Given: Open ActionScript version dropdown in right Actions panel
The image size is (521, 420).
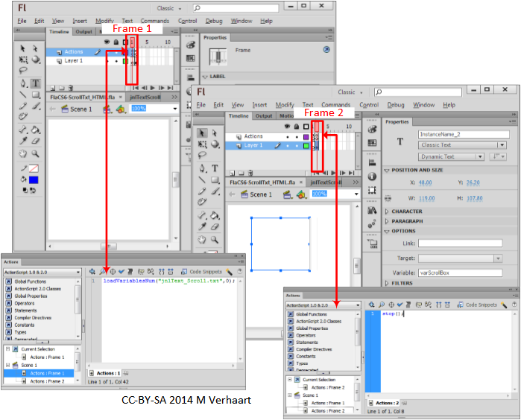Looking at the screenshot, I should point(323,305).
